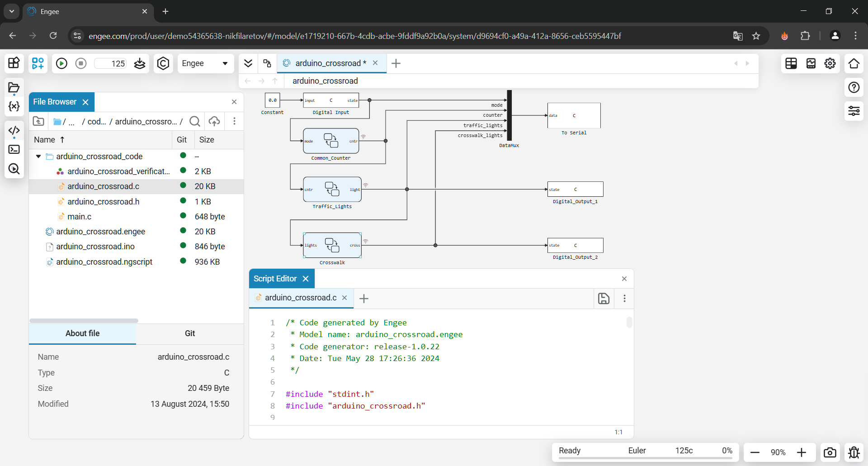
Task: Switch to the Git tab
Action: click(190, 333)
